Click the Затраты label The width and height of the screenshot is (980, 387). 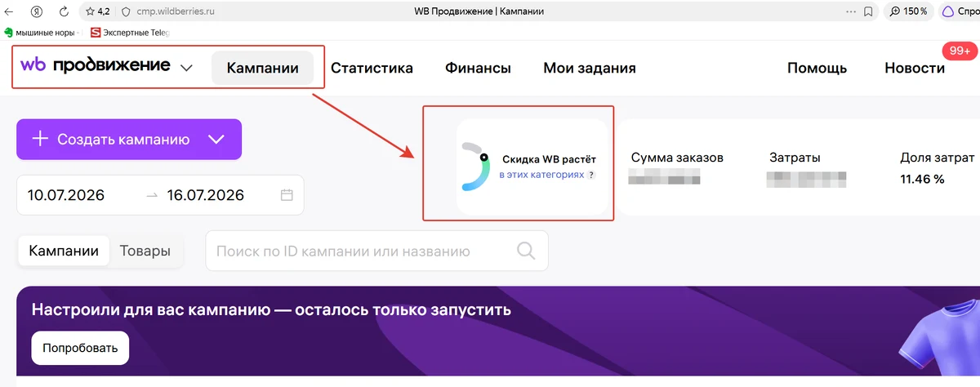click(x=795, y=158)
